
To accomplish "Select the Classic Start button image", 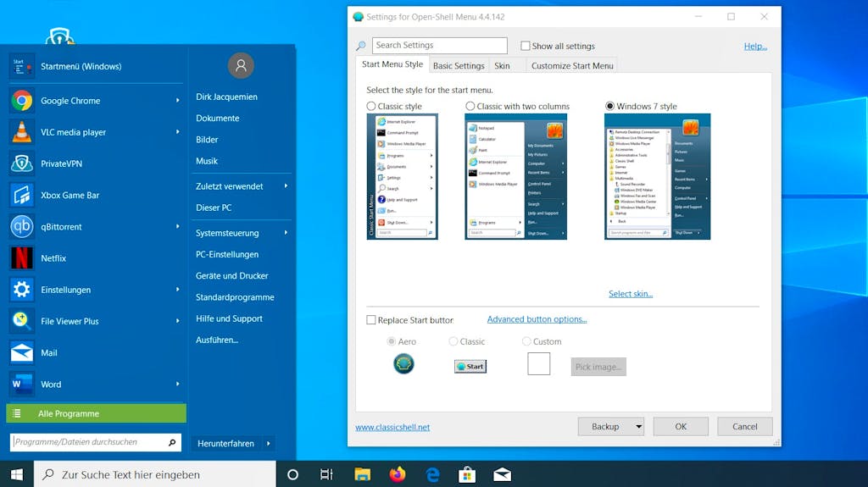I will coord(470,367).
